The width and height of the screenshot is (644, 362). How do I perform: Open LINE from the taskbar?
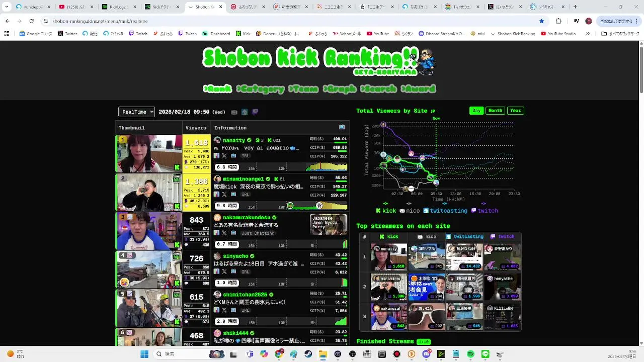486,354
